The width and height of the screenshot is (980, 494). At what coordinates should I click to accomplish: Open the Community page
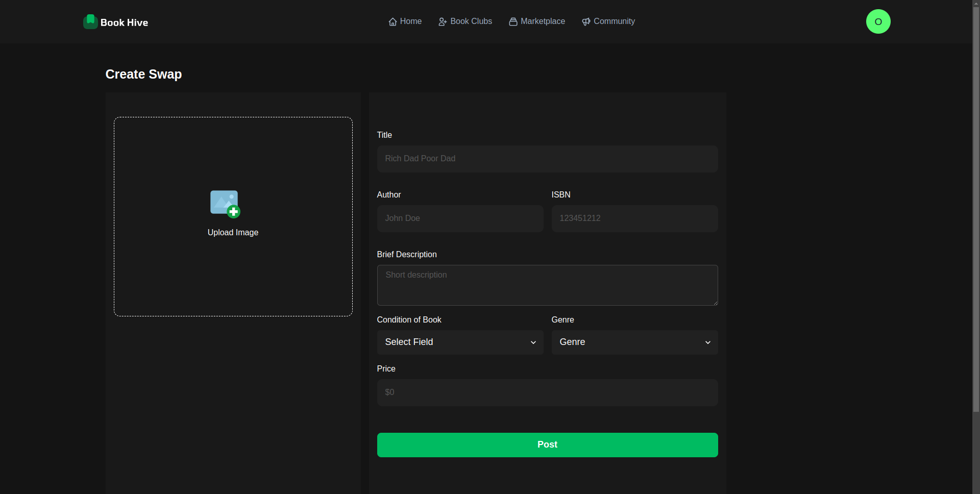pyautogui.click(x=608, y=21)
